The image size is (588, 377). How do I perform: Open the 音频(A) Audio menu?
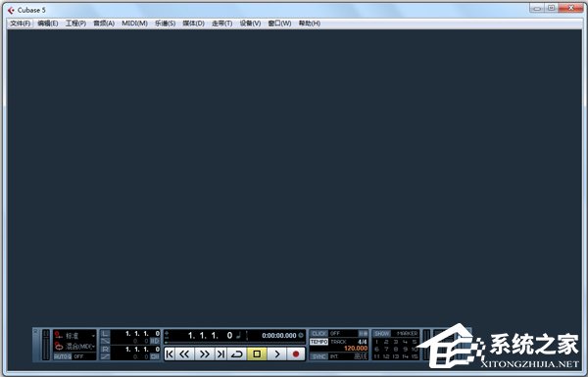(104, 24)
